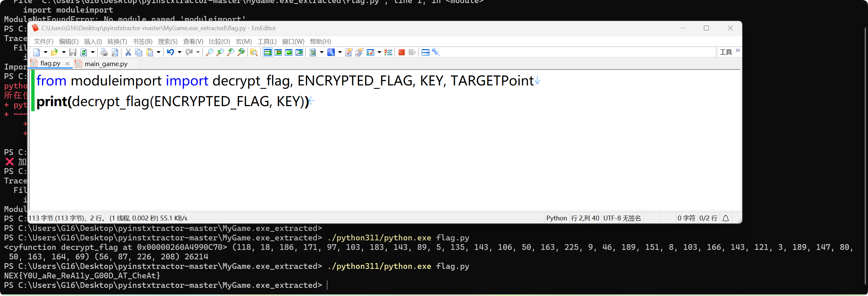The image size is (868, 296).
Task: Copy selection with Copy icon
Action: click(x=138, y=52)
